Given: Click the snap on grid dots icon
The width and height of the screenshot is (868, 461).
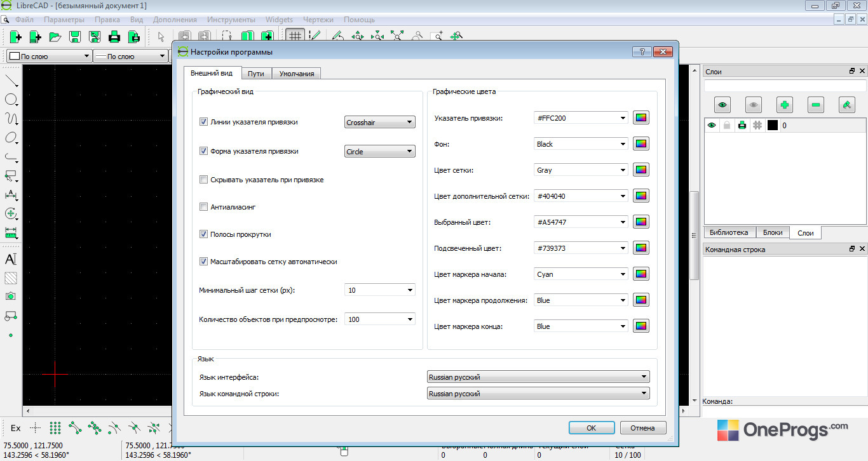Looking at the screenshot, I should pyautogui.click(x=55, y=428).
